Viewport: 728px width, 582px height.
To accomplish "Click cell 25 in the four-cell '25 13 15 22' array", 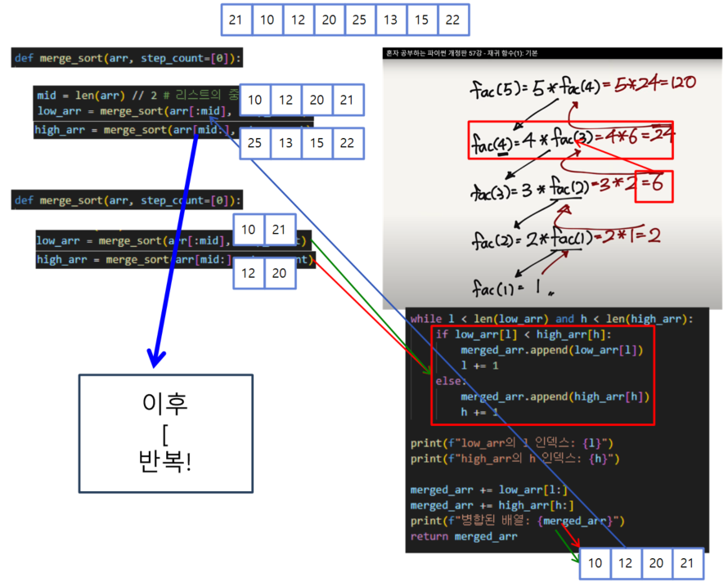I will [x=255, y=143].
